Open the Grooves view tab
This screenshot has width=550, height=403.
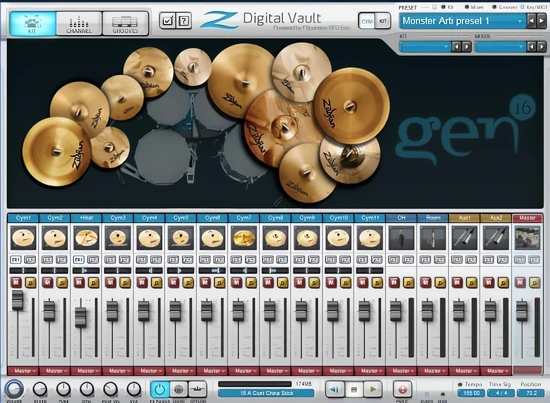point(125,23)
